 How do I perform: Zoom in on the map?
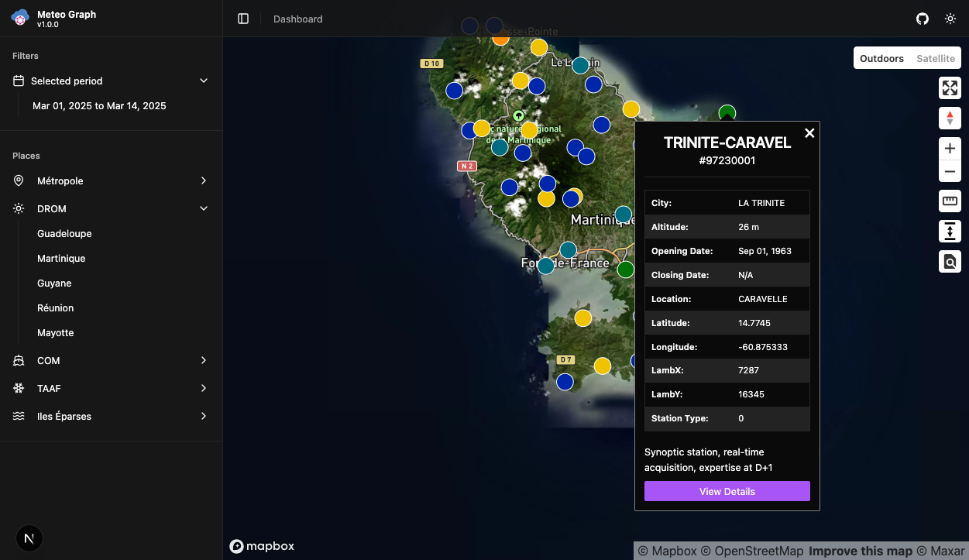coord(950,149)
